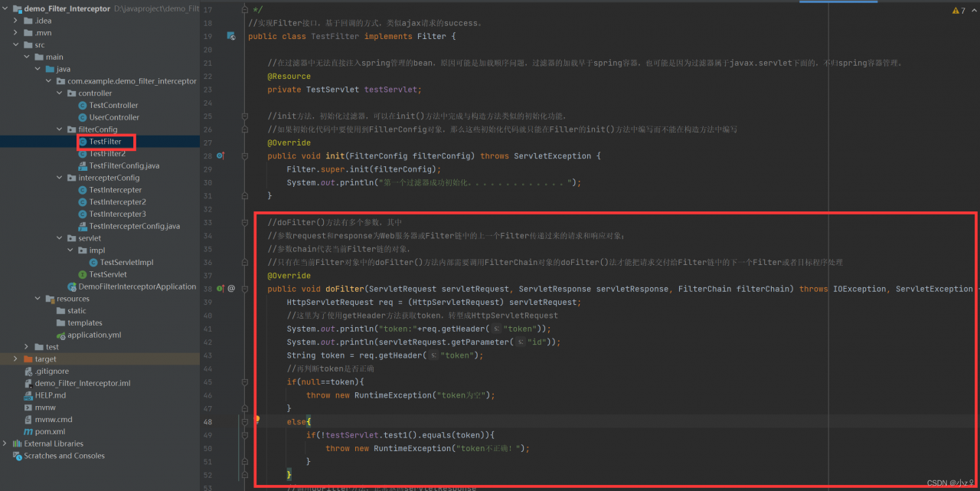Screen dimensions: 980x491
Task: Open the TestIntercepter2 class
Action: 117,202
